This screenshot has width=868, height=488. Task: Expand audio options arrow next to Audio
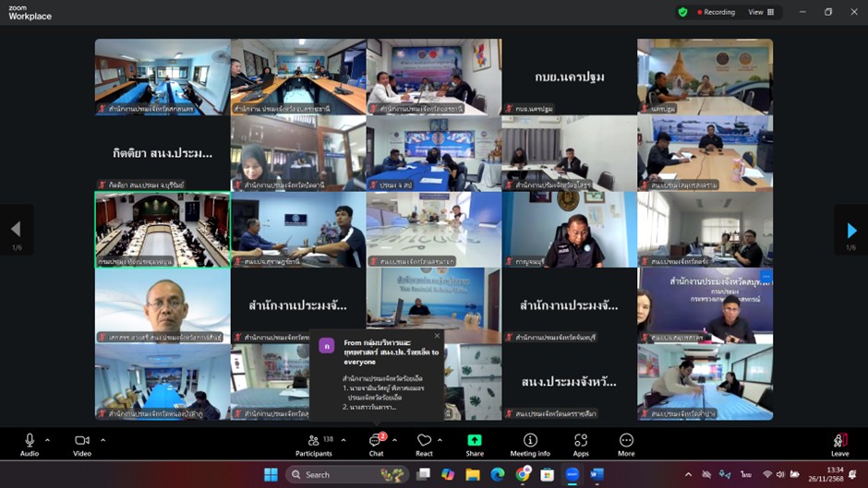point(47,440)
